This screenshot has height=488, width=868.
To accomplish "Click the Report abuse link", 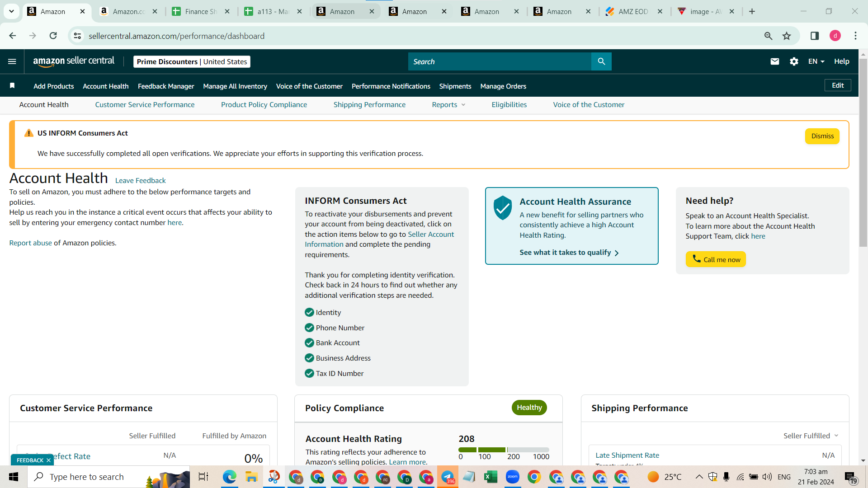I will coord(31,243).
